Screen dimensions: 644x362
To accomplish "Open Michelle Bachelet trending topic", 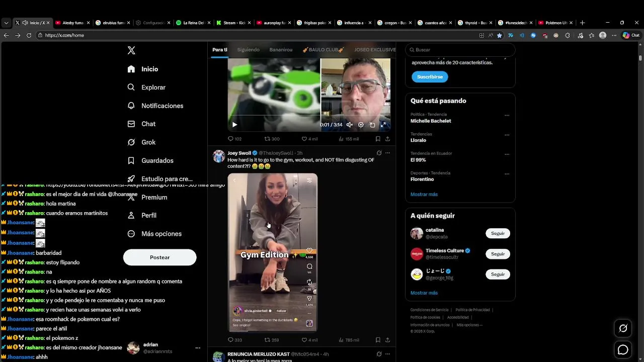I will pyautogui.click(x=431, y=121).
